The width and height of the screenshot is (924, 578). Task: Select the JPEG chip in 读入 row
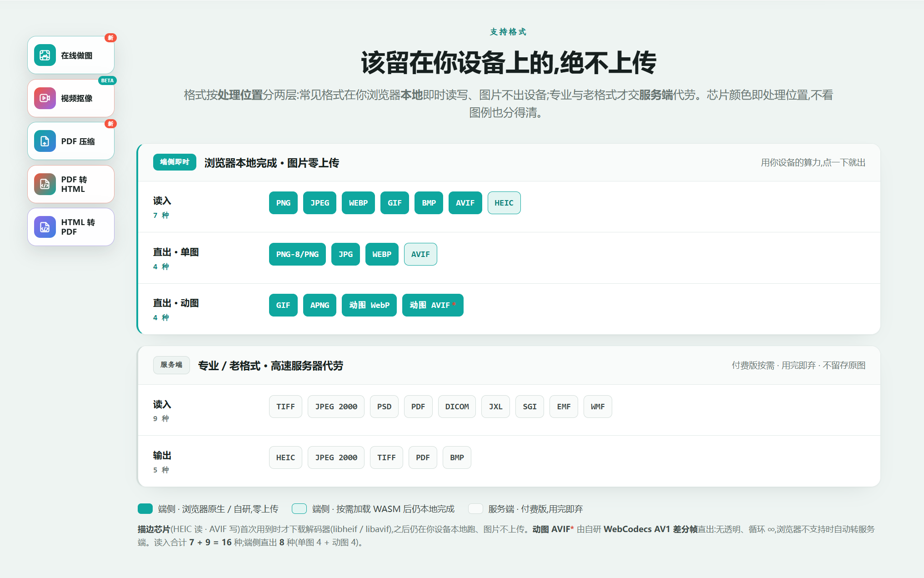320,203
